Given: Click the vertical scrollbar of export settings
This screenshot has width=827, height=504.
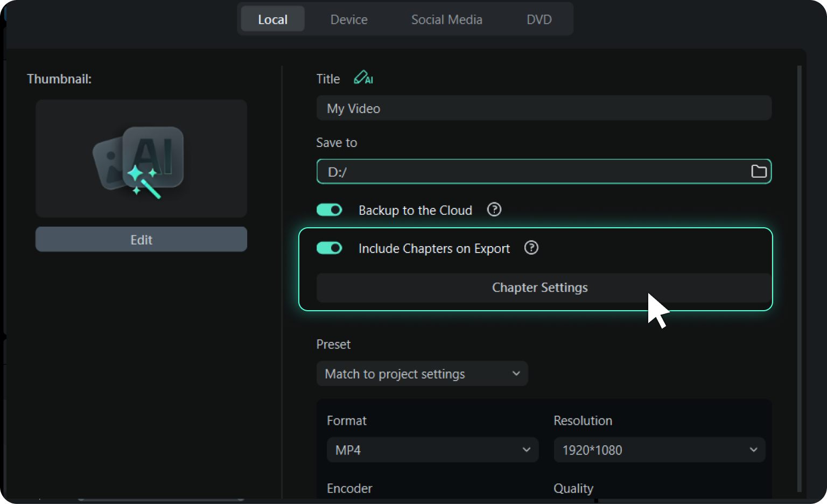Looking at the screenshot, I should click(x=799, y=278).
